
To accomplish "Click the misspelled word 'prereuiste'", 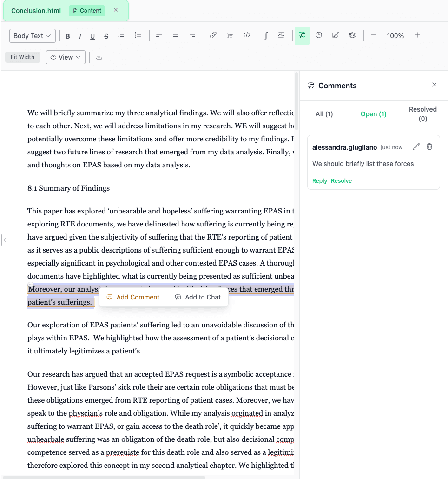I will pyautogui.click(x=122, y=452).
